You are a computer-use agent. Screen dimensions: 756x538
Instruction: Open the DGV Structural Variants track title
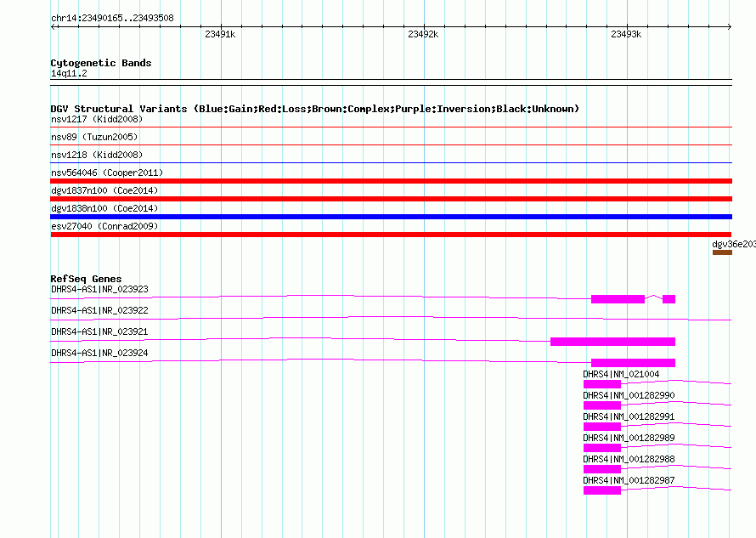(315, 109)
